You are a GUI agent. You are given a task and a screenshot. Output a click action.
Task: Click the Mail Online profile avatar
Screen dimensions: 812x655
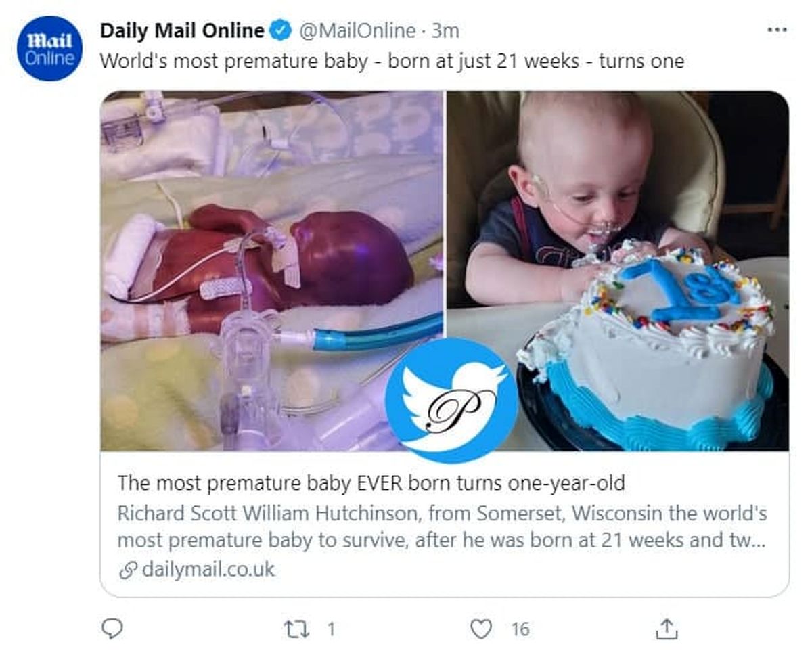(x=50, y=49)
